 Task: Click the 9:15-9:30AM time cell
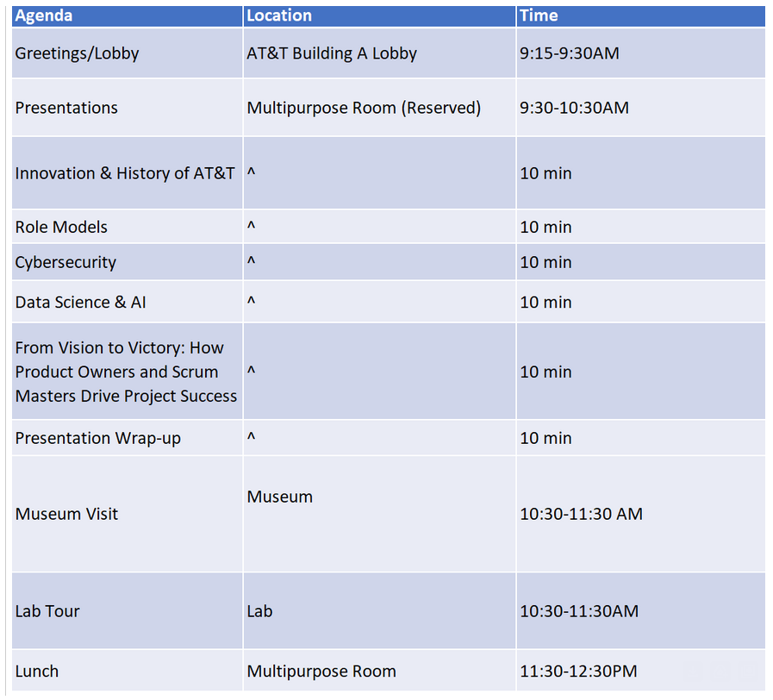(x=640, y=53)
